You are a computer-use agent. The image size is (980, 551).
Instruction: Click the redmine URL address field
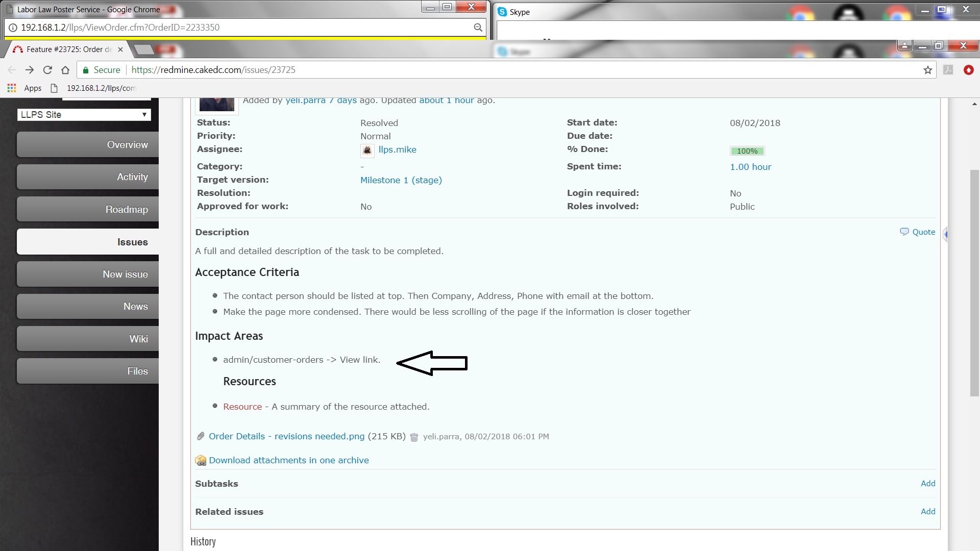[x=459, y=70]
